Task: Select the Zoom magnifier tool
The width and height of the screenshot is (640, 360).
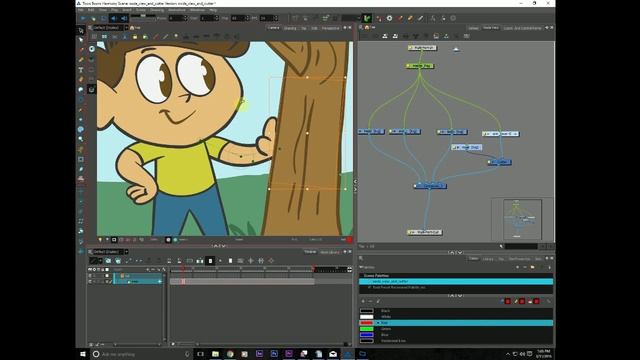Action: pos(81,139)
